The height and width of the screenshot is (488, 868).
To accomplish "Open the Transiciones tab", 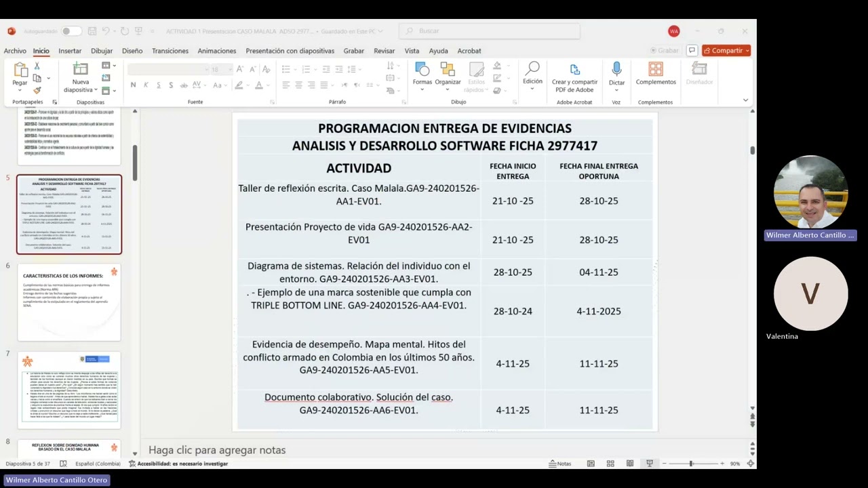I will 170,51.
